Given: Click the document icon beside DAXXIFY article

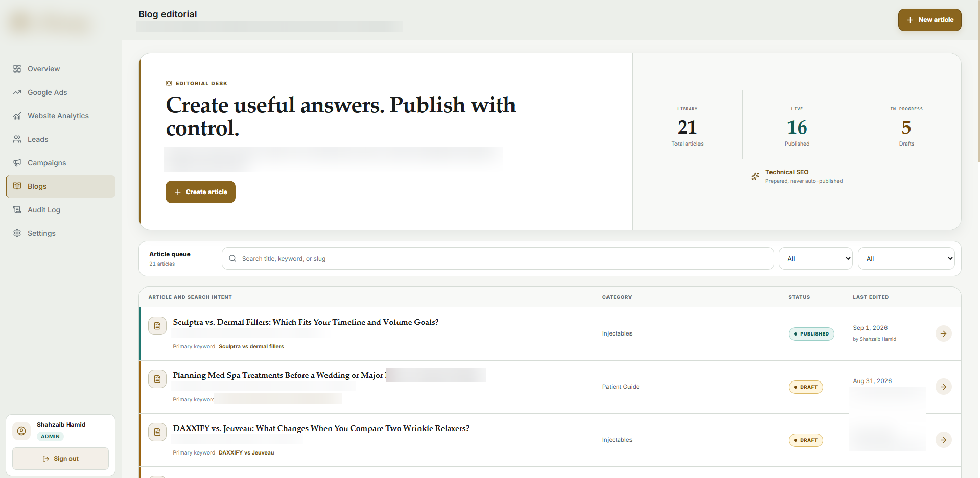Looking at the screenshot, I should coord(157,432).
